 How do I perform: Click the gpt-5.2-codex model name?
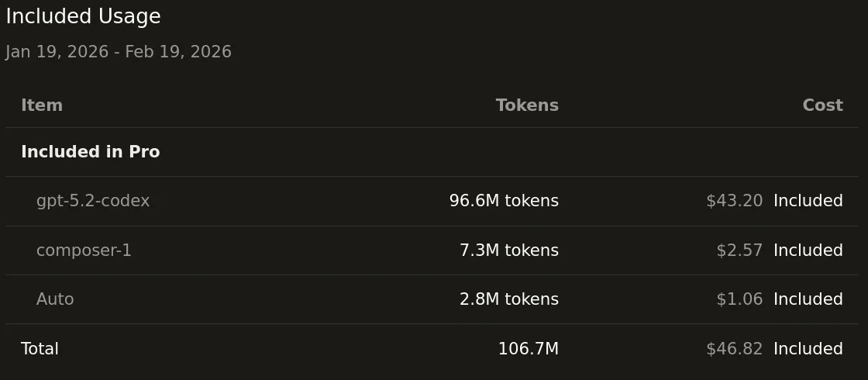[x=93, y=201]
